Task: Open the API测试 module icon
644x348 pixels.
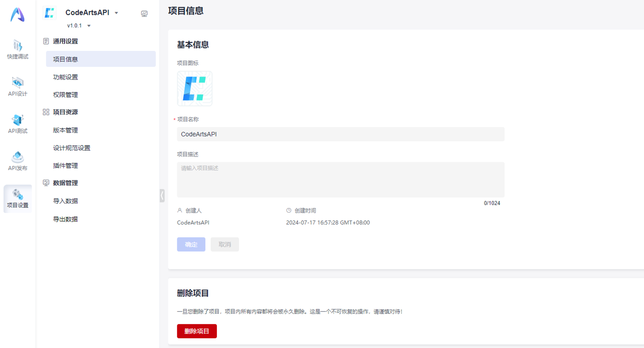Action: [18, 124]
